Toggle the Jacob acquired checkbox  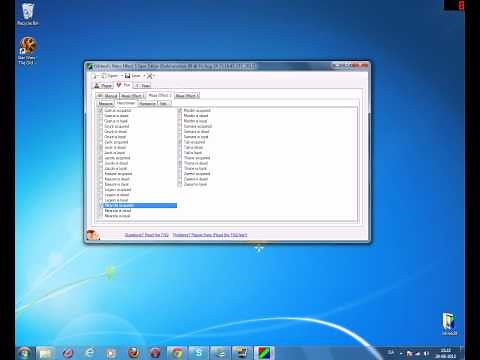[x=100, y=158]
